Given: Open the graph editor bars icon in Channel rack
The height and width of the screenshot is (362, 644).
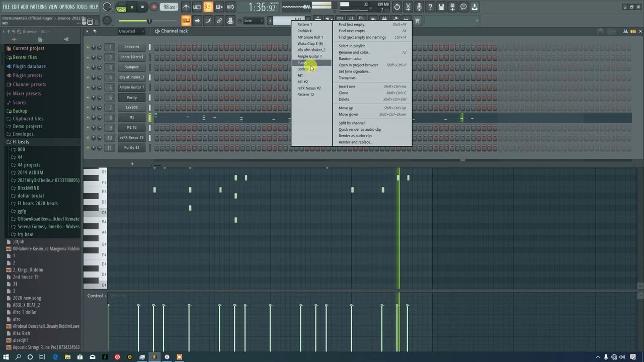Looking at the screenshot, I should 626,31.
